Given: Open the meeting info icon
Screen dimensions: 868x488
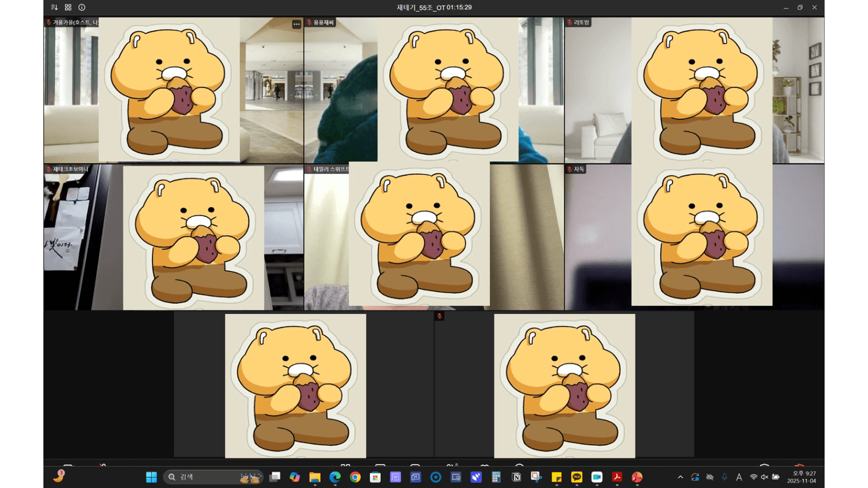Looking at the screenshot, I should (x=82, y=7).
